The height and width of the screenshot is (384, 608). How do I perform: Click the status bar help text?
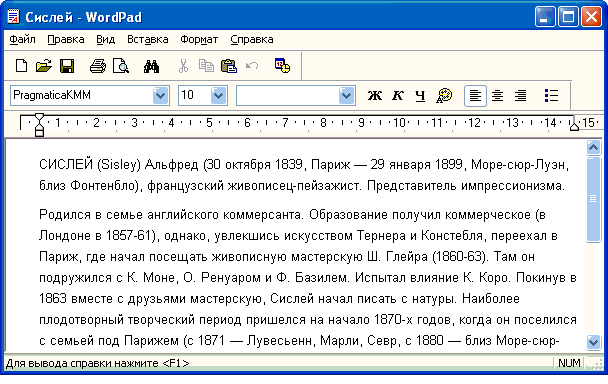pos(97,363)
